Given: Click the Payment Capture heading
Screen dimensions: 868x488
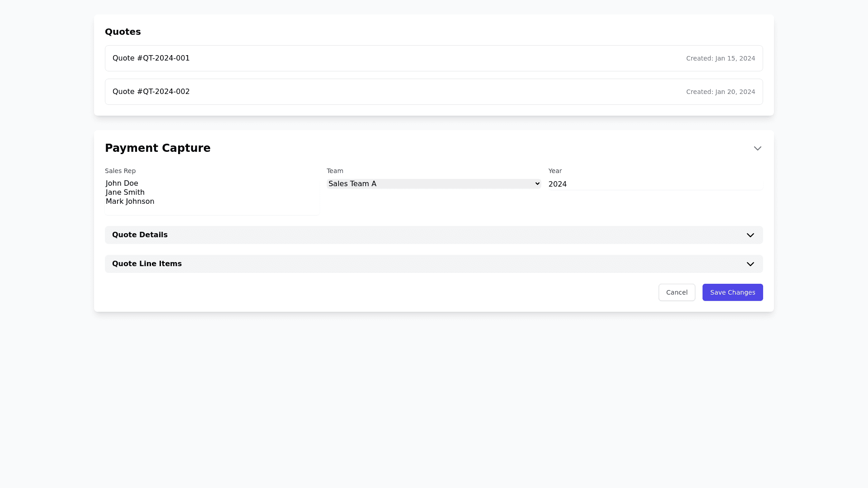Looking at the screenshot, I should (x=158, y=148).
